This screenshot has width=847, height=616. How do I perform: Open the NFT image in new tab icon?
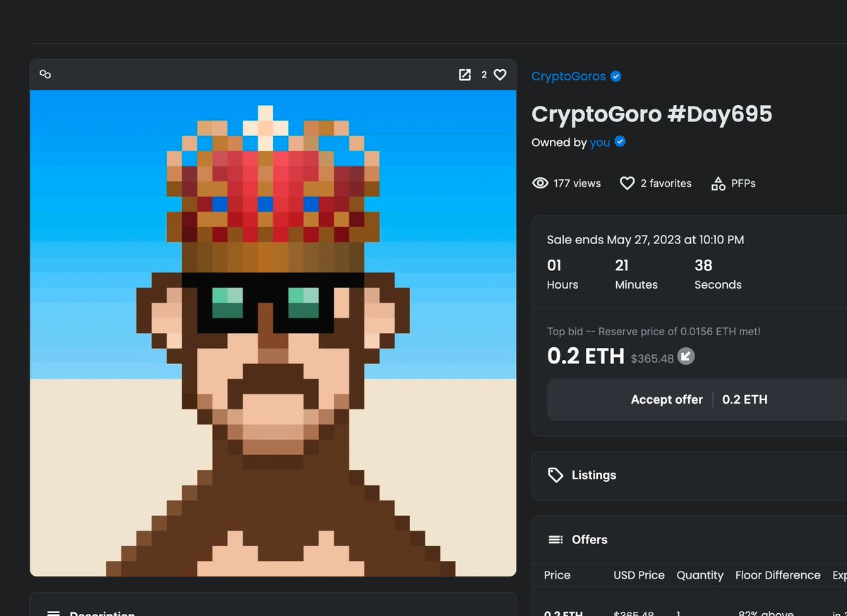coord(464,75)
